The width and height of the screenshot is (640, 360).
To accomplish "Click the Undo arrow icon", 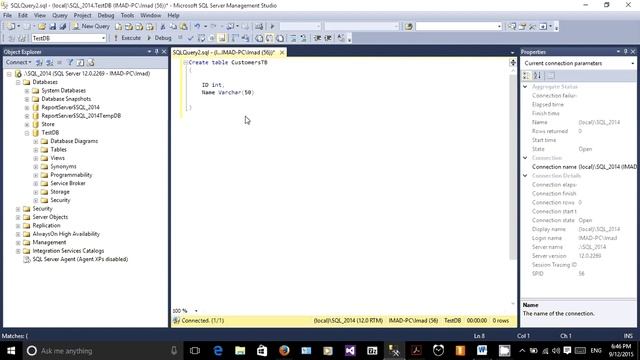I will pyautogui.click(x=197, y=26).
